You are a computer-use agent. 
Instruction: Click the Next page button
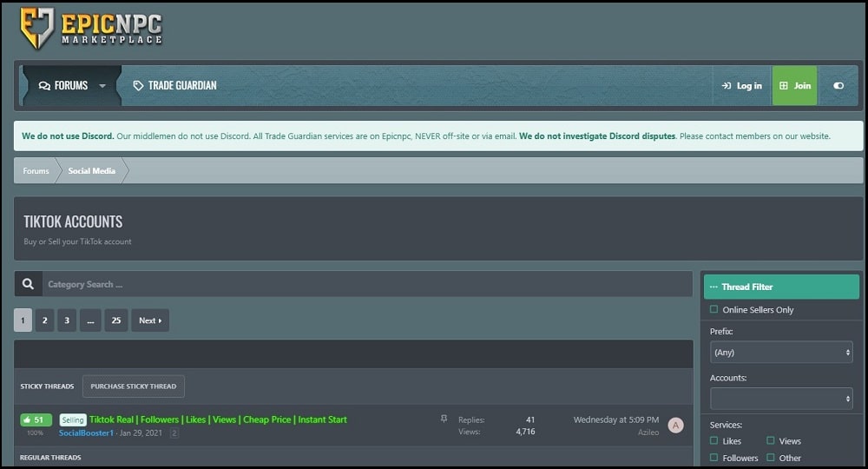(150, 320)
